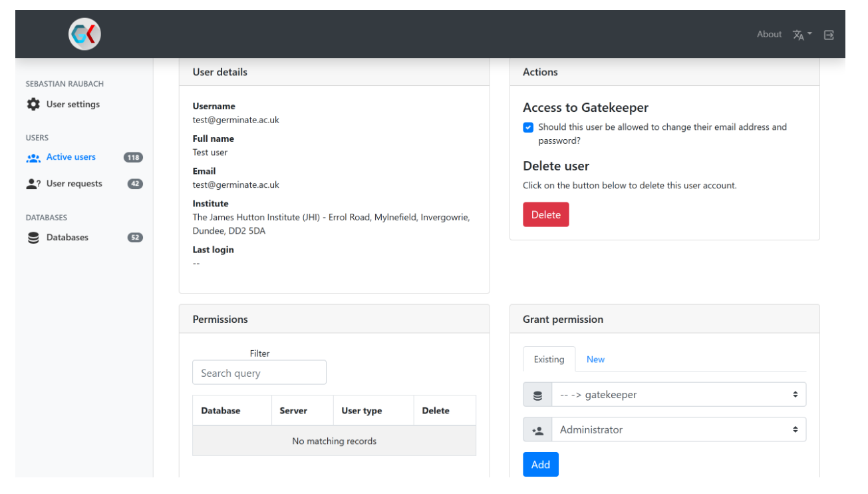Sort by the User type column header
The height and width of the screenshot is (494, 868).
362,411
